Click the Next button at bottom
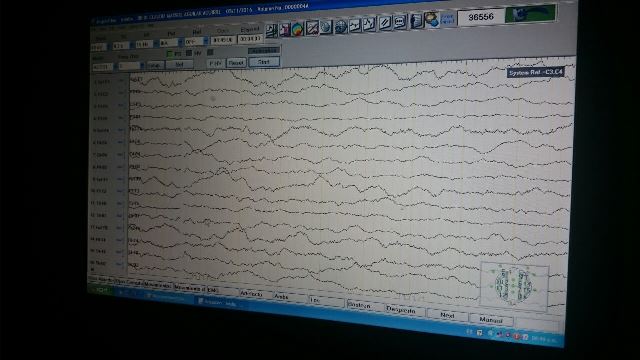This screenshot has width=640, height=360. point(447,316)
